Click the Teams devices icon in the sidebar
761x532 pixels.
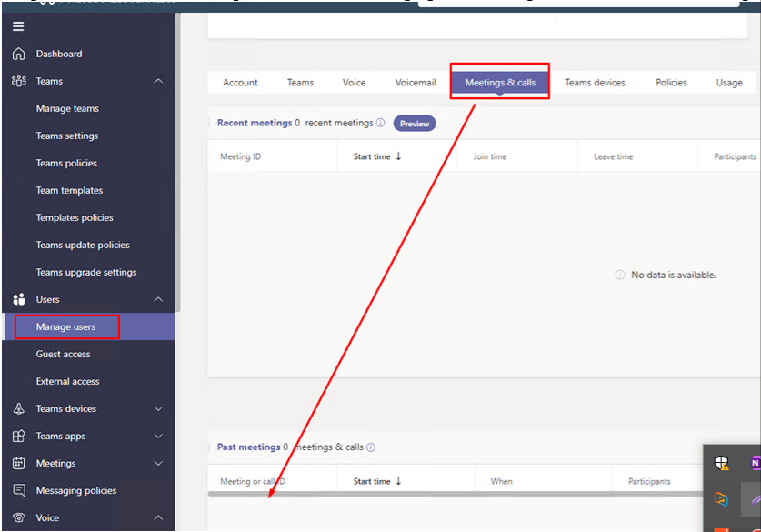tap(19, 408)
